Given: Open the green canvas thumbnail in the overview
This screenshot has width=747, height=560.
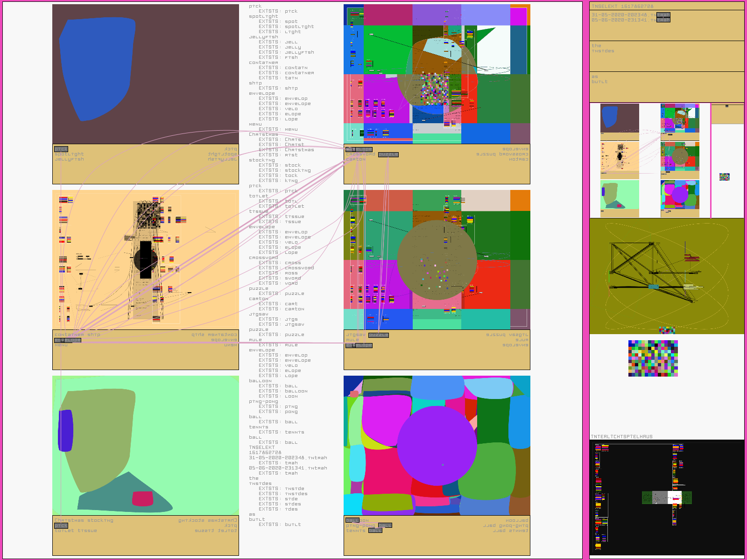Looking at the screenshot, I should 620,199.
